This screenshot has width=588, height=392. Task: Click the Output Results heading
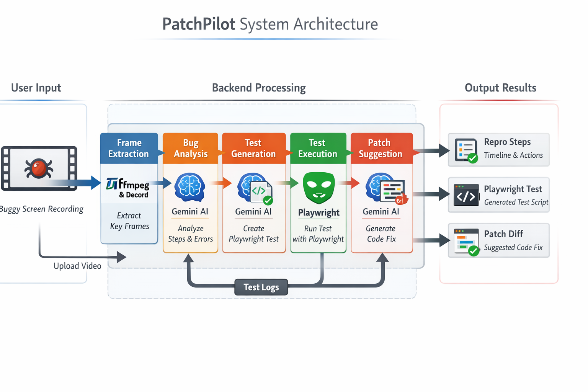[x=500, y=88]
